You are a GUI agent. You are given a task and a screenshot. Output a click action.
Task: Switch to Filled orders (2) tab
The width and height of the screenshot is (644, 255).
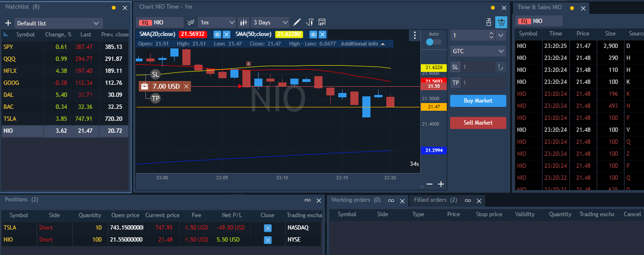pos(436,200)
